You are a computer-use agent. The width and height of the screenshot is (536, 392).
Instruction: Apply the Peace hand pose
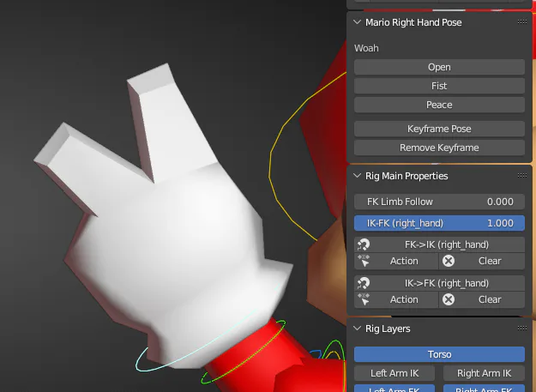439,105
